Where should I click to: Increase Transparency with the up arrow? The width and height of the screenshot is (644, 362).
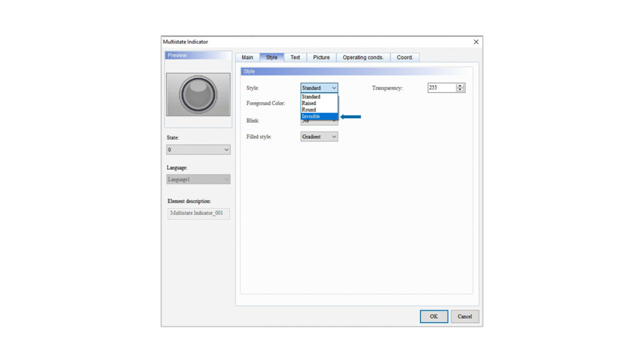pos(460,86)
